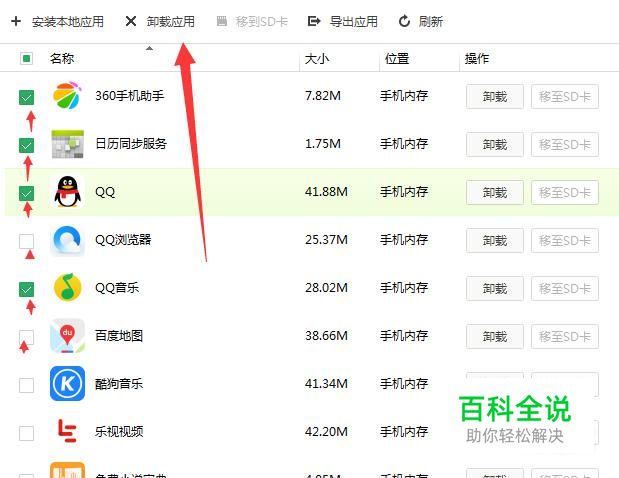Click the 7.82M size value

pos(323,96)
